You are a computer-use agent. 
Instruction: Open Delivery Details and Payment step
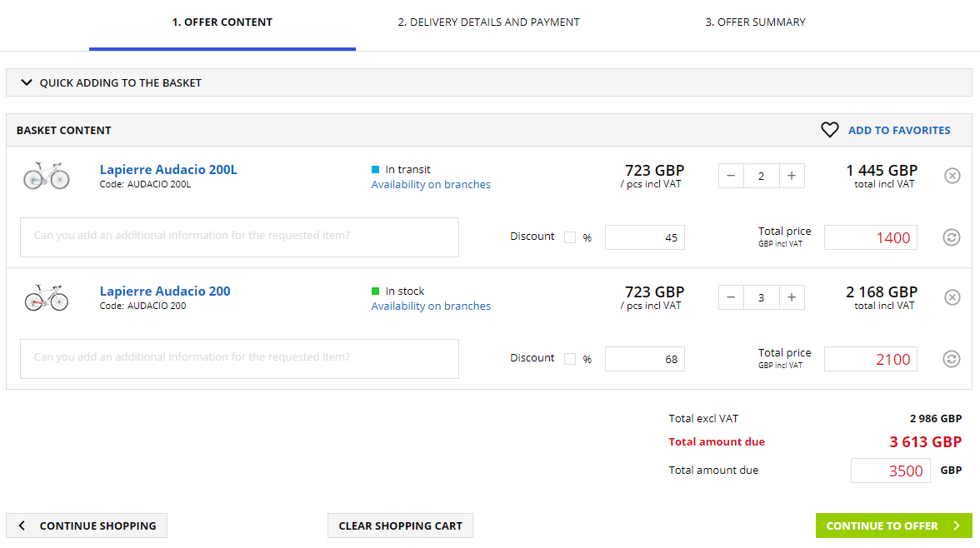pos(488,22)
